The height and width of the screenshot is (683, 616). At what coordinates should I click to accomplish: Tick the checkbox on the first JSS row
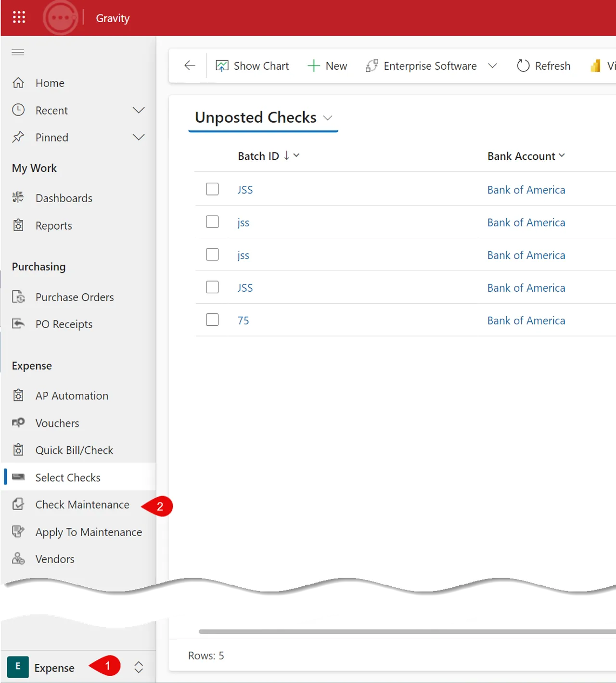click(212, 189)
